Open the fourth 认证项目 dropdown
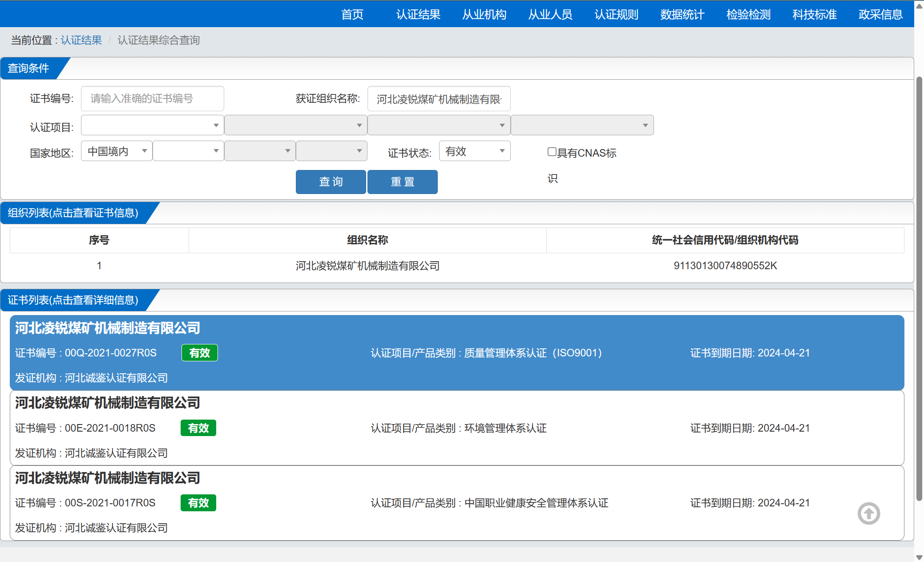 pyautogui.click(x=582, y=125)
